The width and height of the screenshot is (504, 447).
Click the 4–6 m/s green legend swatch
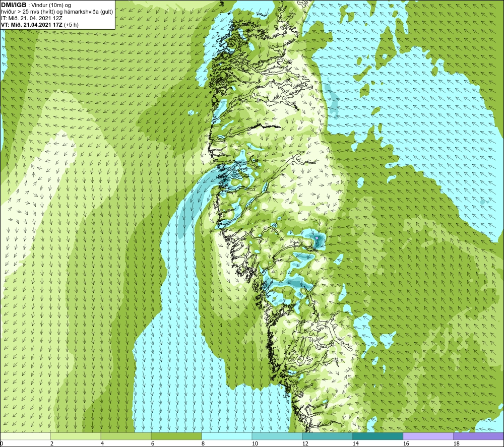pos(126,436)
